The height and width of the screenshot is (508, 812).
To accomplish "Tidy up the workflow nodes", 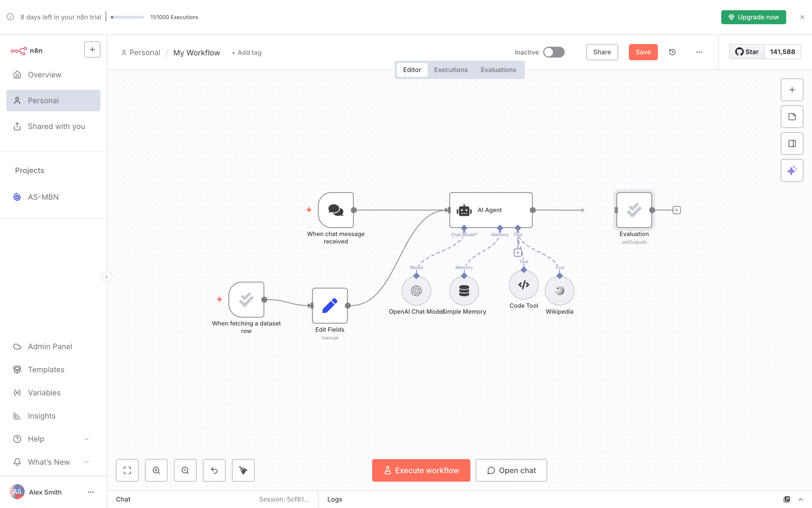I will [x=243, y=470].
